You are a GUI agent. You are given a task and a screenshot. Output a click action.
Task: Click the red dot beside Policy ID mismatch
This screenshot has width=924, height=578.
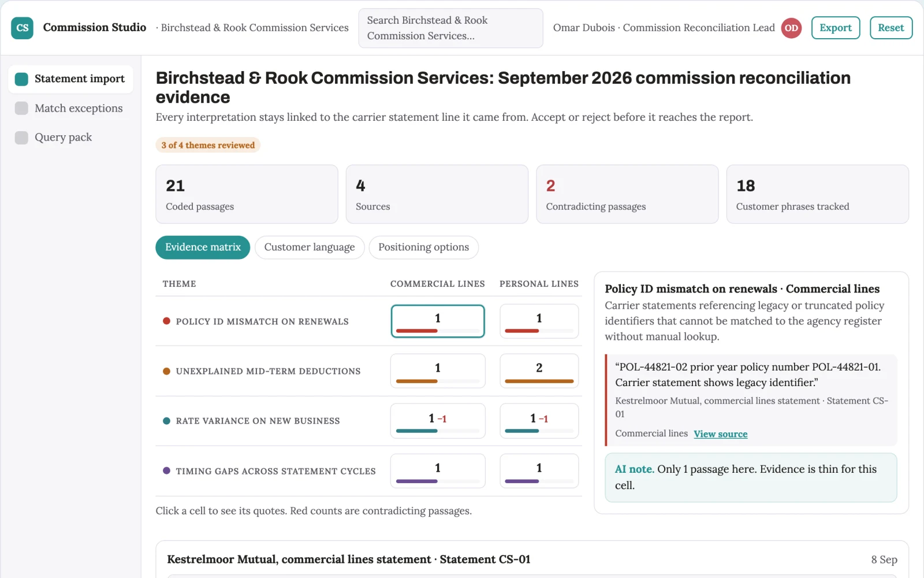[x=166, y=321]
